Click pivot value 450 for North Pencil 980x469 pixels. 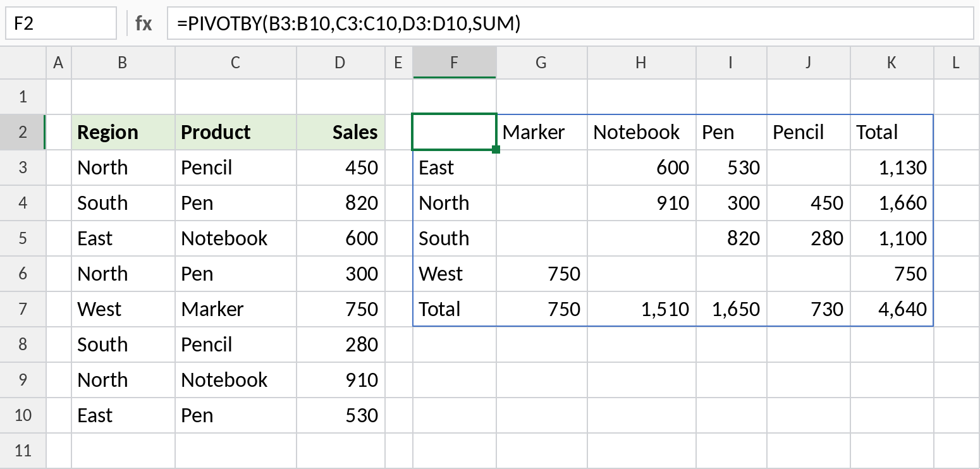pyautogui.click(x=809, y=203)
